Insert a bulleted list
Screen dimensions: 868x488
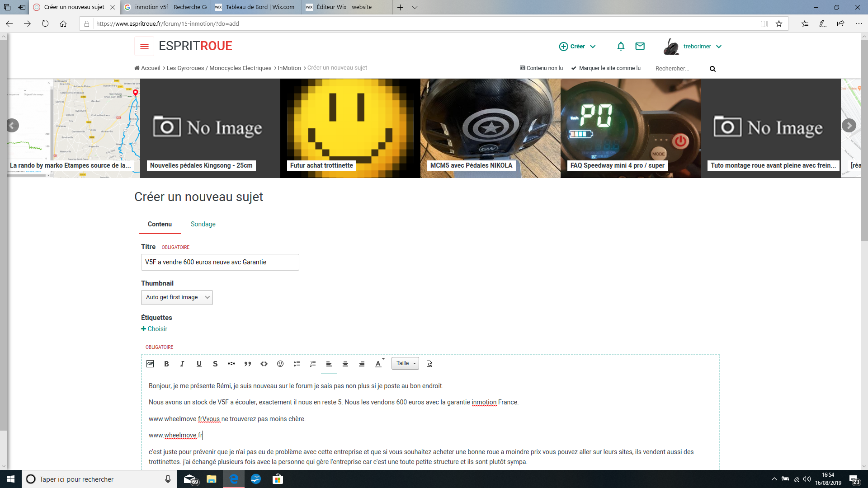tap(297, 364)
